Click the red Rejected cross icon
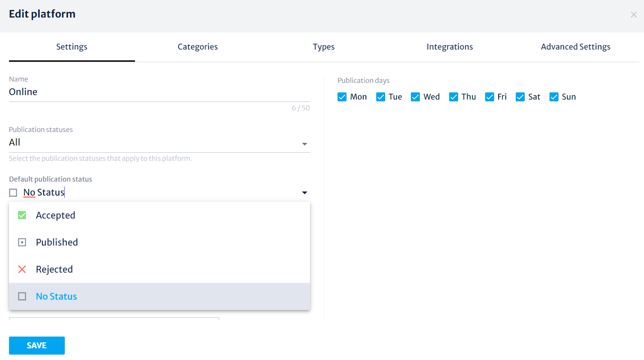Screen dimensions: 644x360 22,269
